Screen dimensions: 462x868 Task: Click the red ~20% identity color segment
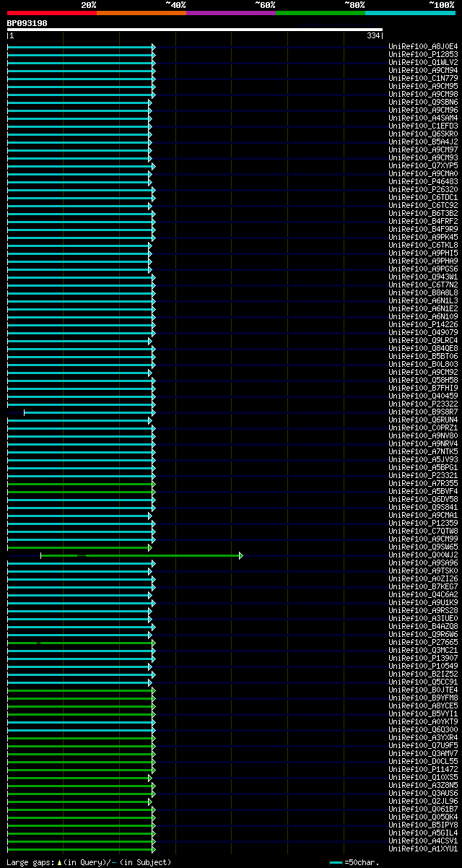(52, 13)
